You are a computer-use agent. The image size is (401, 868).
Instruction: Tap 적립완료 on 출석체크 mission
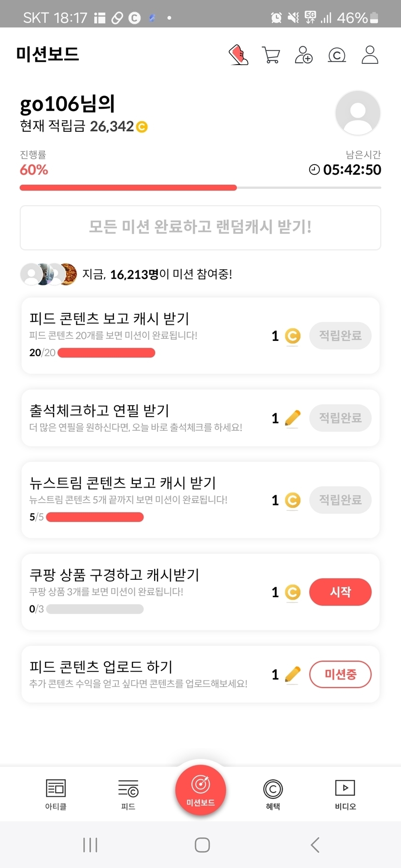(340, 418)
